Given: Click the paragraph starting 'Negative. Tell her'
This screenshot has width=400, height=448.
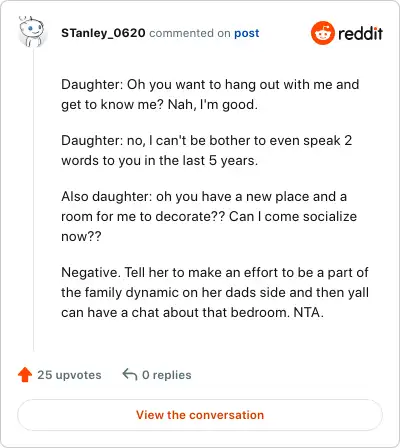Looking at the screenshot, I should click(x=215, y=293).
